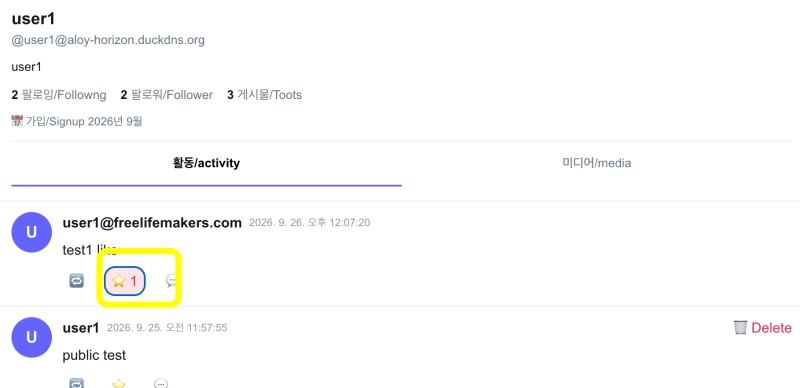Reply to the "public test" post
The width and height of the screenshot is (800, 388).
coord(161,383)
